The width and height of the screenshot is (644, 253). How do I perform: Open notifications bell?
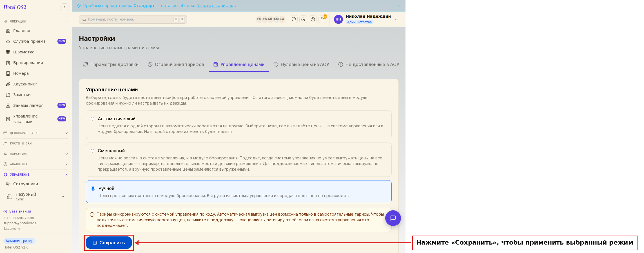click(322, 19)
